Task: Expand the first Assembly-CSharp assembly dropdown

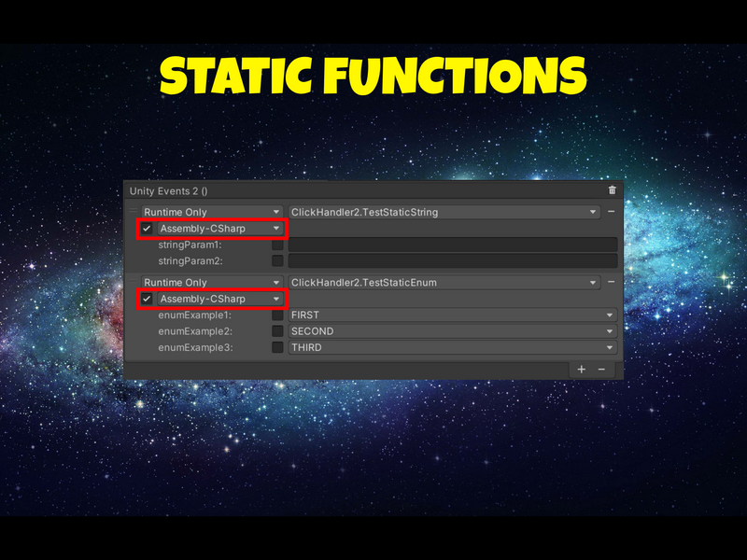Action: [220, 228]
